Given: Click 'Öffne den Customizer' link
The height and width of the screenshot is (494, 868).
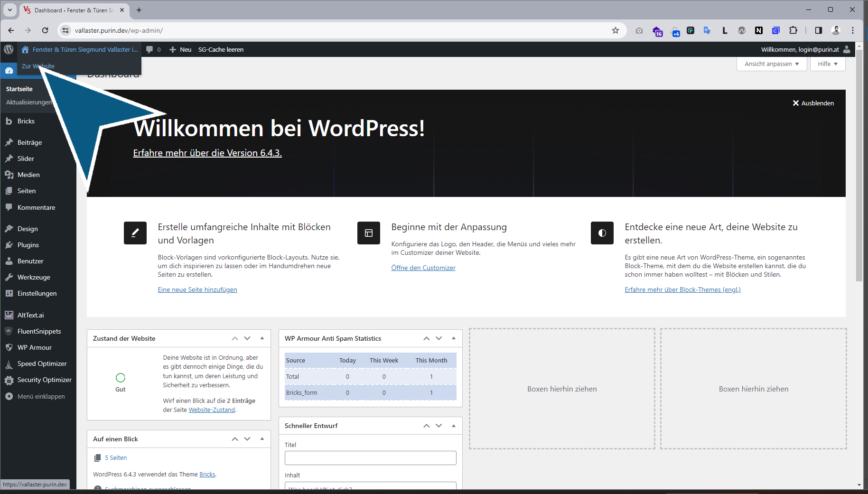Looking at the screenshot, I should (x=423, y=268).
